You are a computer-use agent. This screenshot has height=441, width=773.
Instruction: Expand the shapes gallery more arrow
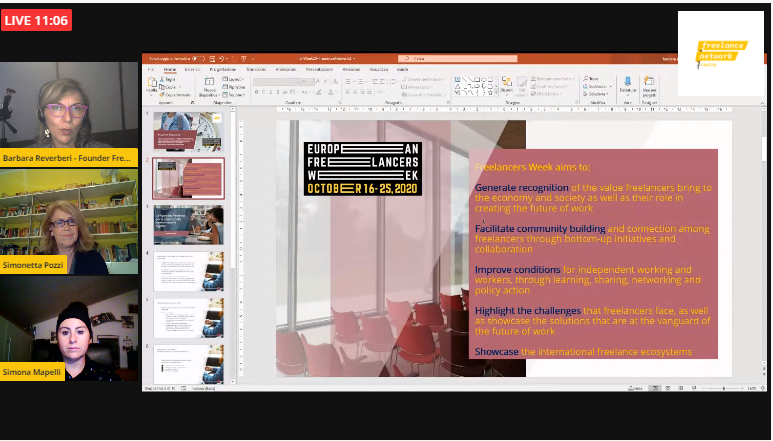point(496,93)
